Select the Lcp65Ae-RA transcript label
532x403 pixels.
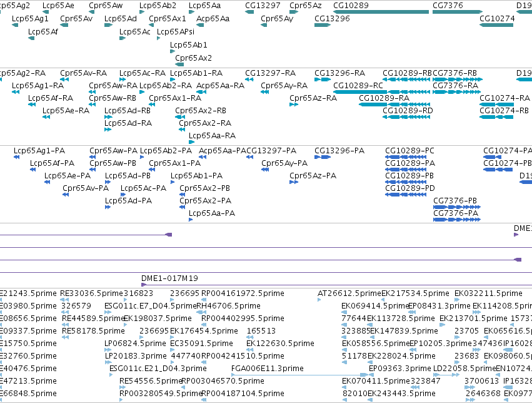(66, 111)
